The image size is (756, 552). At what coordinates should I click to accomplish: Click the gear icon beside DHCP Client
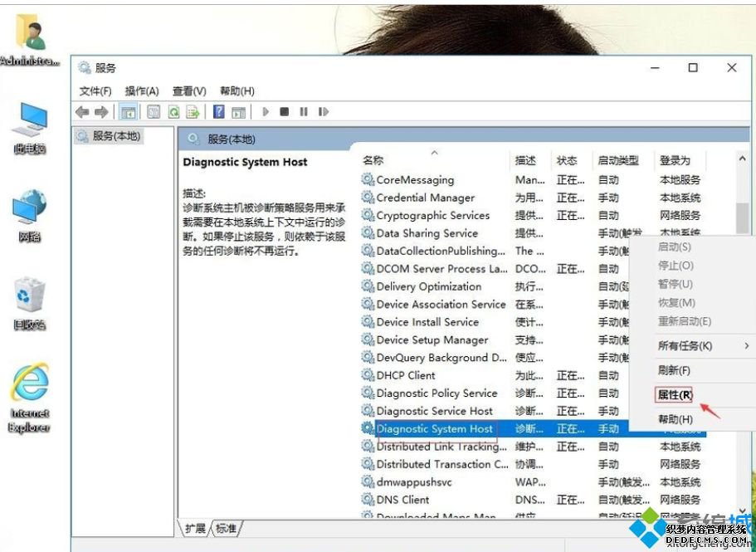point(368,375)
